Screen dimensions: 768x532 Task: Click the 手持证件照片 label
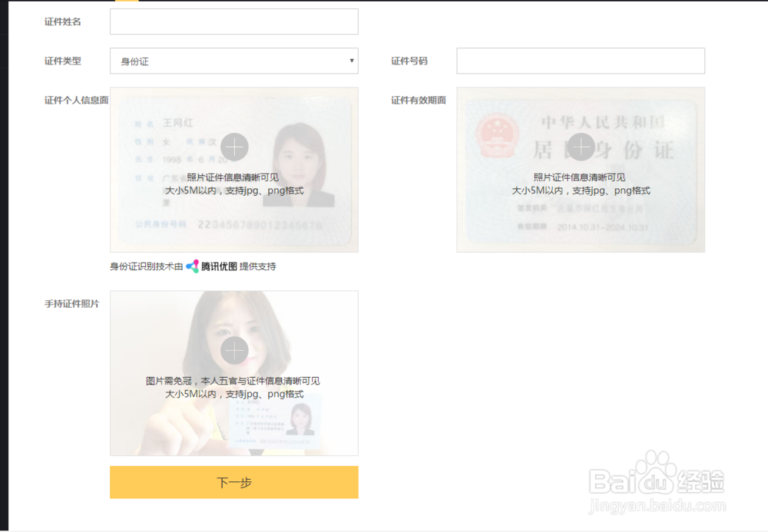71,304
